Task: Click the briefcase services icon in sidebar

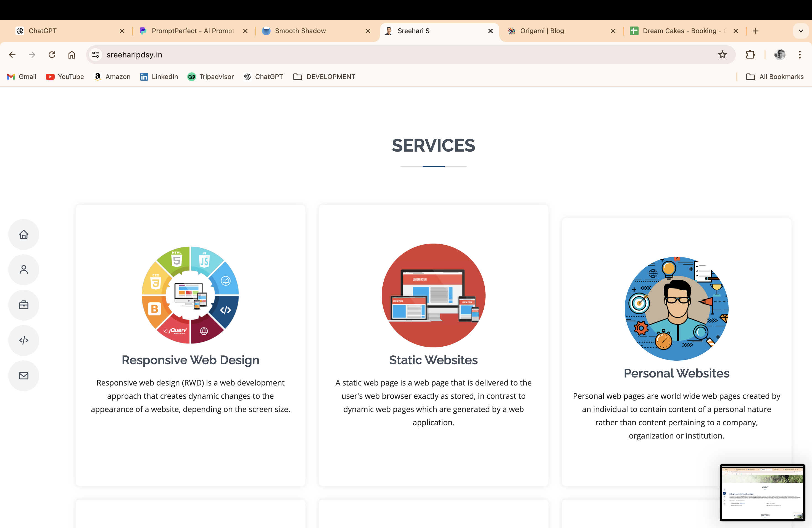Action: (23, 305)
